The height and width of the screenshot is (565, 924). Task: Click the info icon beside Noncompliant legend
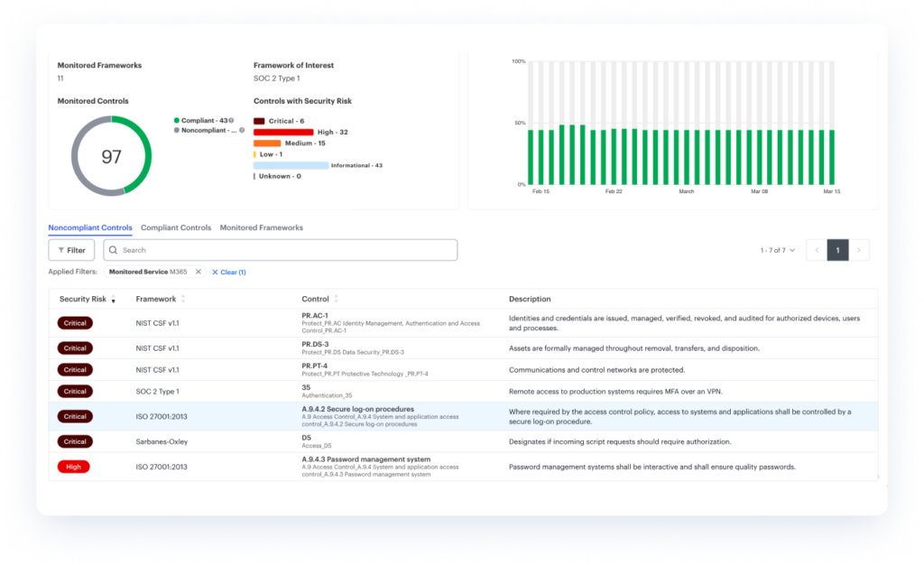242,130
